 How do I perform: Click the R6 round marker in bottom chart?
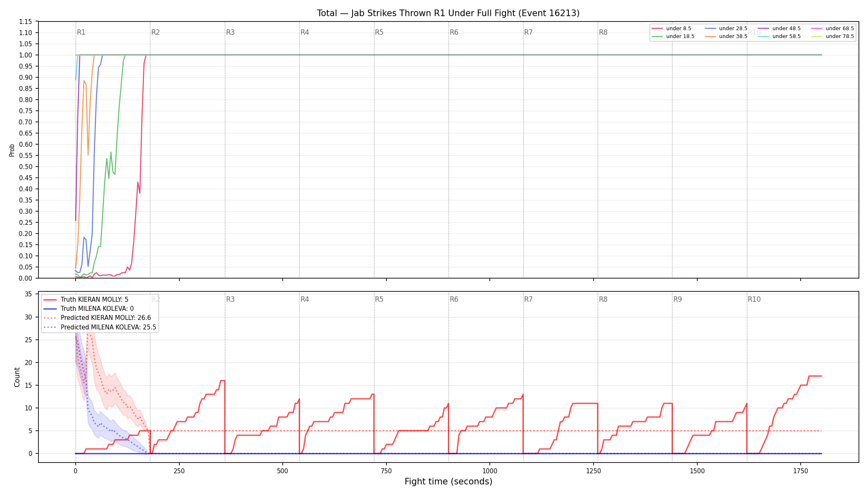[454, 299]
